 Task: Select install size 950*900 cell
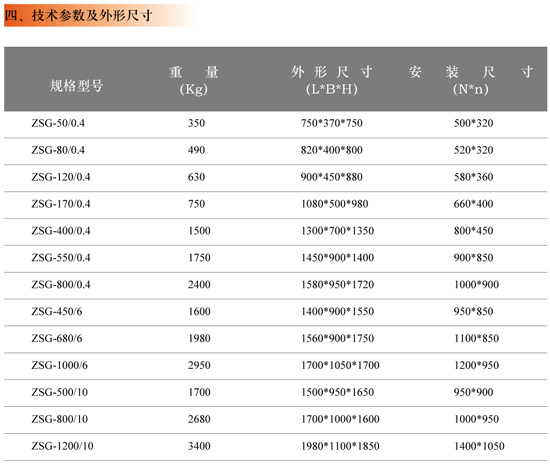pos(474,392)
